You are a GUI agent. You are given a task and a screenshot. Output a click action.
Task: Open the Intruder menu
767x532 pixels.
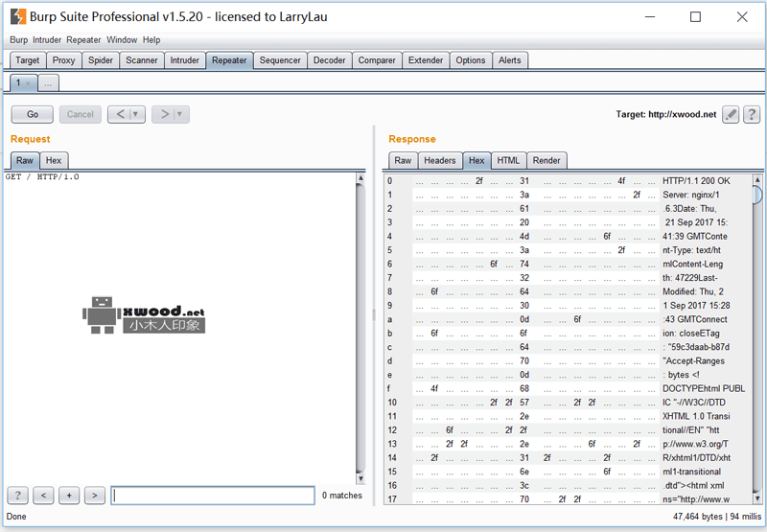click(x=47, y=40)
